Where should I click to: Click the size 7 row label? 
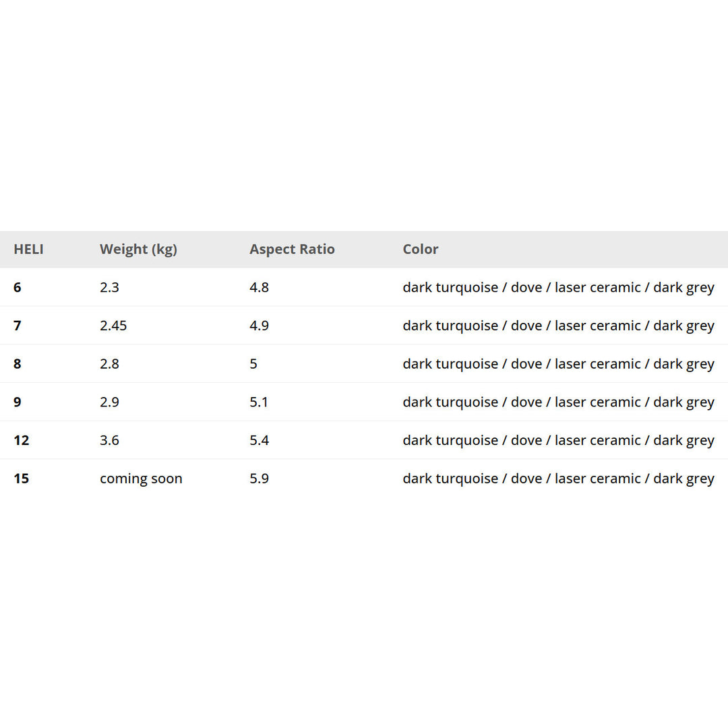click(x=18, y=326)
